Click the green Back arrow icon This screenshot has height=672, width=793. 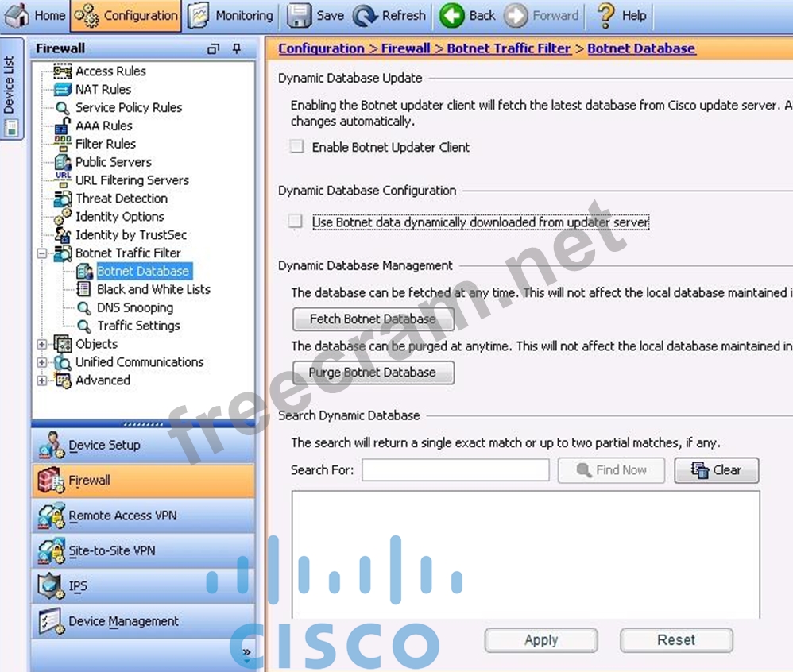(451, 15)
